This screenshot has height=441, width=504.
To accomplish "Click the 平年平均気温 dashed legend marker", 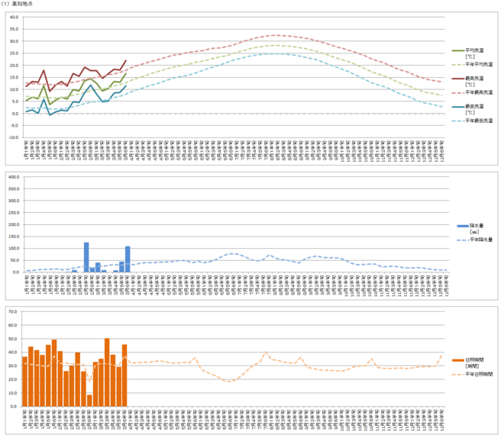I will 458,65.
